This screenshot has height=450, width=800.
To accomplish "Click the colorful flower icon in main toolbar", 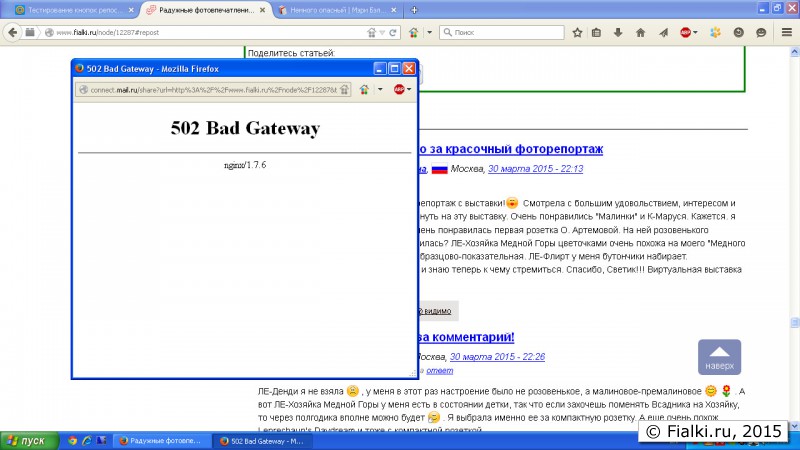I will coord(715,32).
